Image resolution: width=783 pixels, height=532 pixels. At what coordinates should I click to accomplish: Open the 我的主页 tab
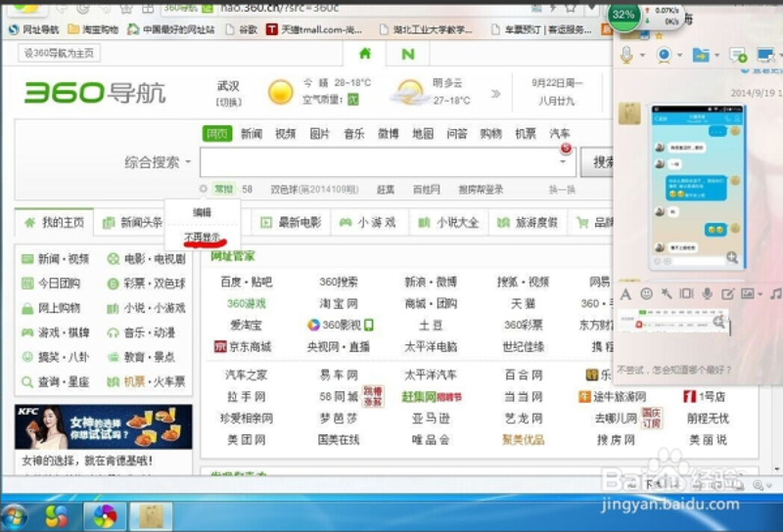pyautogui.click(x=54, y=222)
